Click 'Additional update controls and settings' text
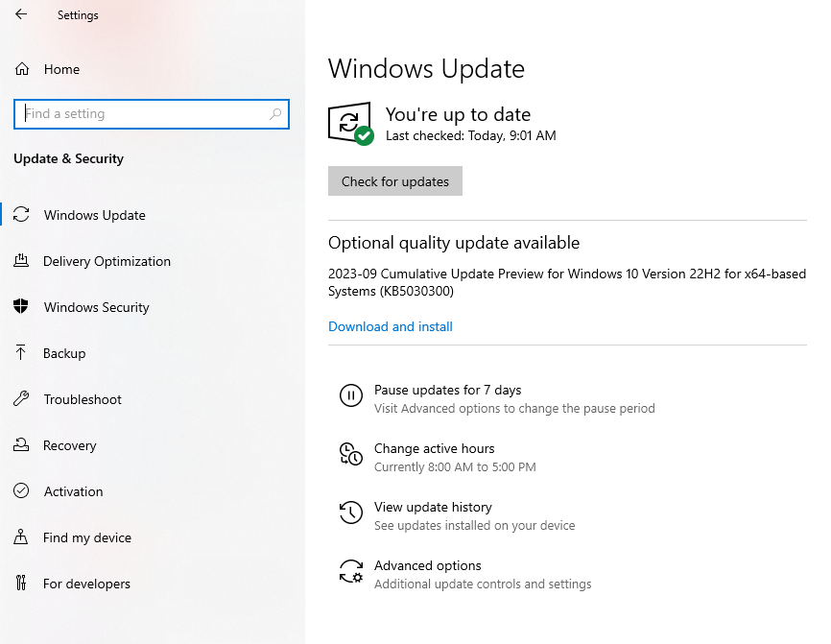This screenshot has width=831, height=644. [x=483, y=584]
